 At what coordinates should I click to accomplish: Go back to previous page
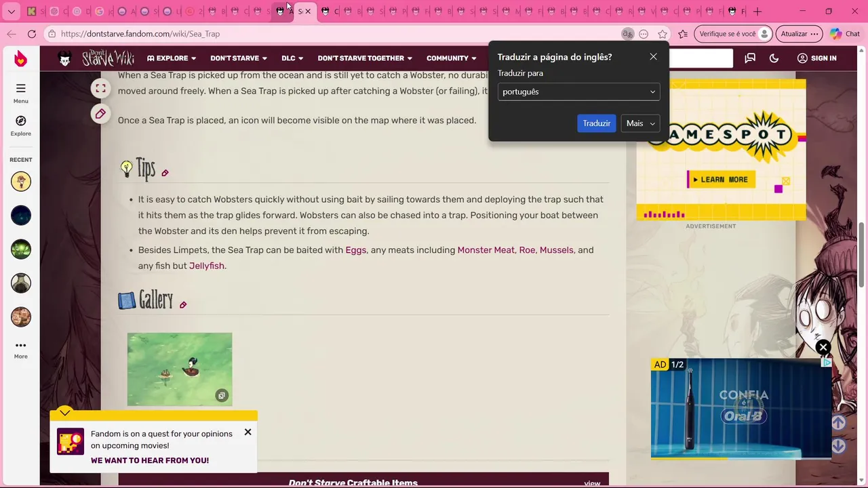coord(12,34)
